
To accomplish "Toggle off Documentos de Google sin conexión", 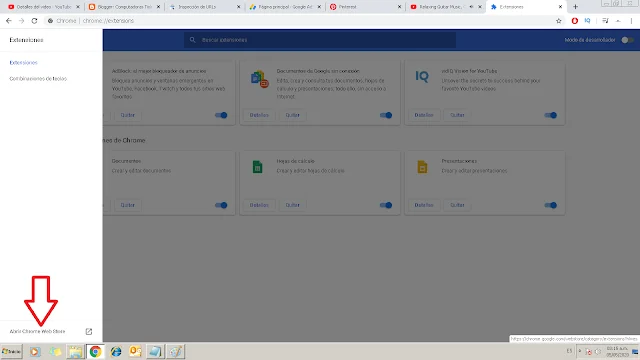I will tap(386, 115).
